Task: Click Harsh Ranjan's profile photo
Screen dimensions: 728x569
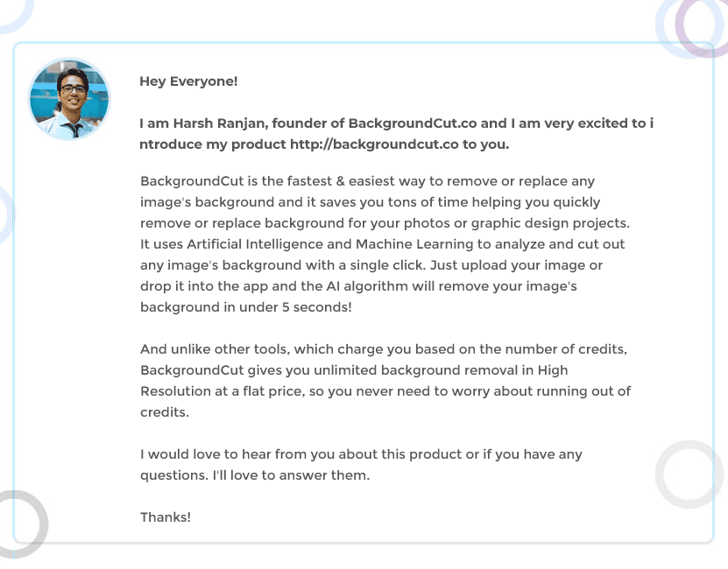Action: click(x=69, y=99)
